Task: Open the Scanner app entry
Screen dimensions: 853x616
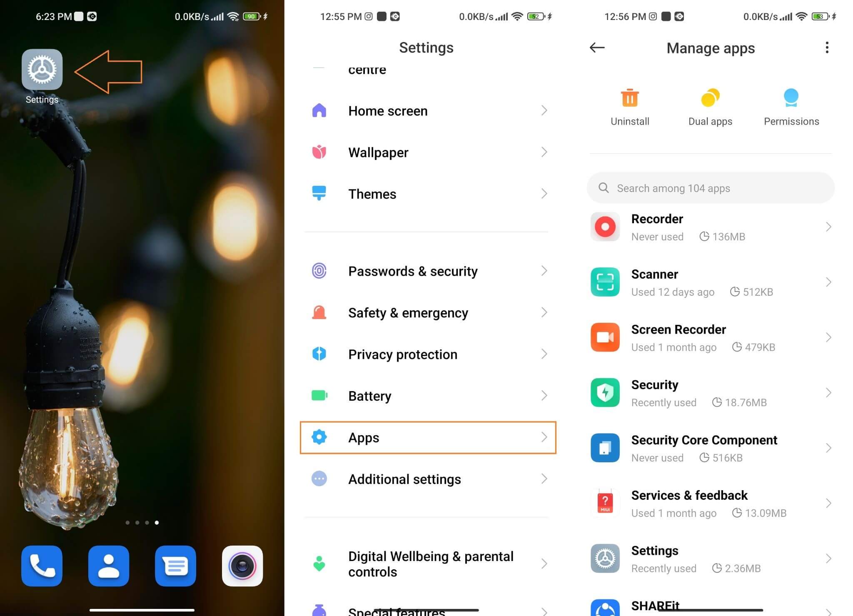Action: point(711,282)
